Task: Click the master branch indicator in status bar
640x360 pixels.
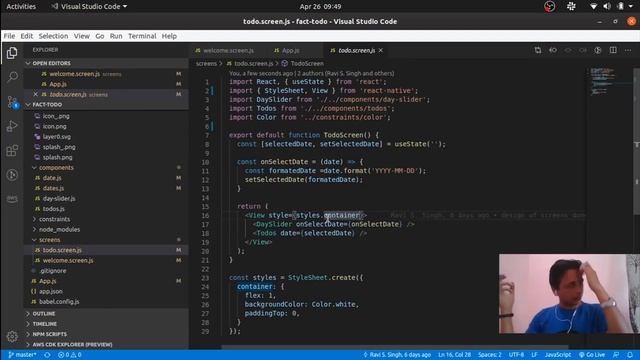Action: [x=22, y=355]
